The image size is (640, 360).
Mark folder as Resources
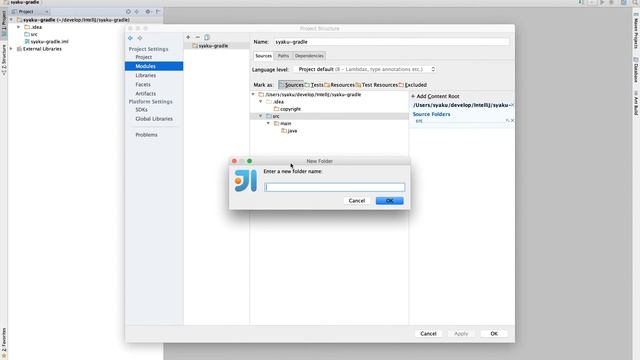[x=339, y=85]
